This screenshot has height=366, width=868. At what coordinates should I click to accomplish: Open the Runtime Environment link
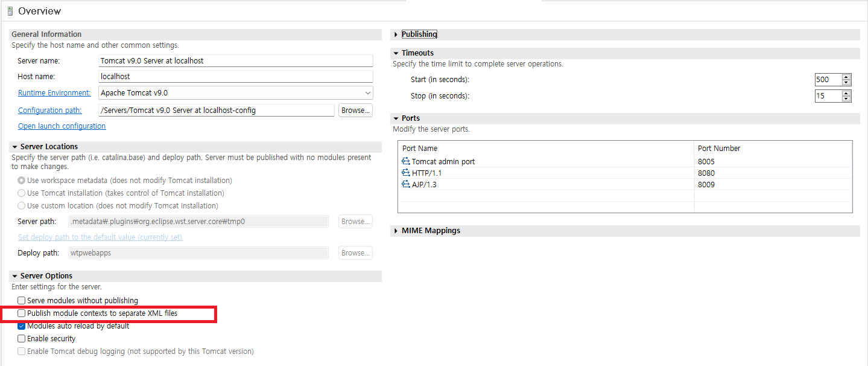(54, 93)
